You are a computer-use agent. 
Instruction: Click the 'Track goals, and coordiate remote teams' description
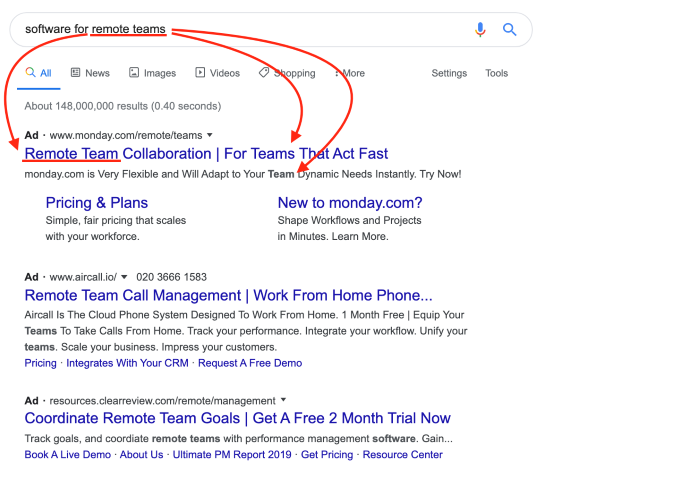[238, 438]
